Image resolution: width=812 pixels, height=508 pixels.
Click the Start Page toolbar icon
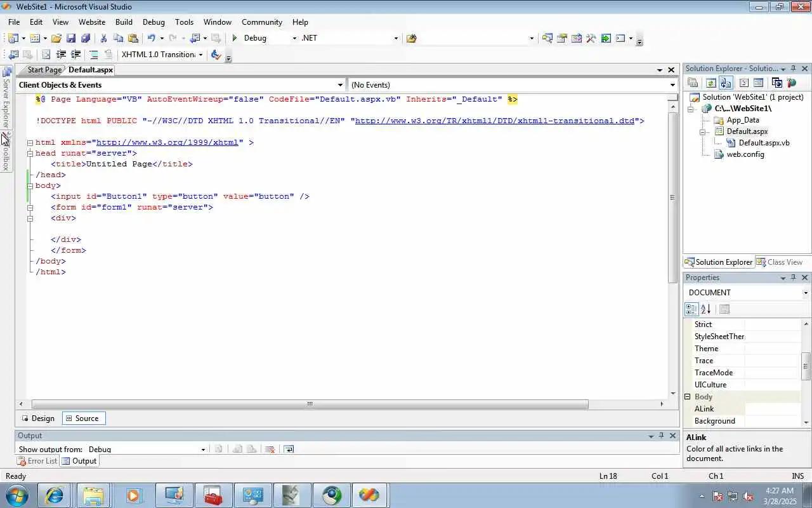click(606, 38)
